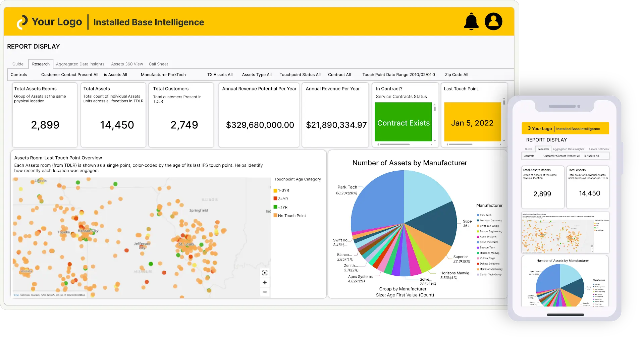Zoom out on the map with the minus icon
The height and width of the screenshot is (342, 644).
[265, 292]
